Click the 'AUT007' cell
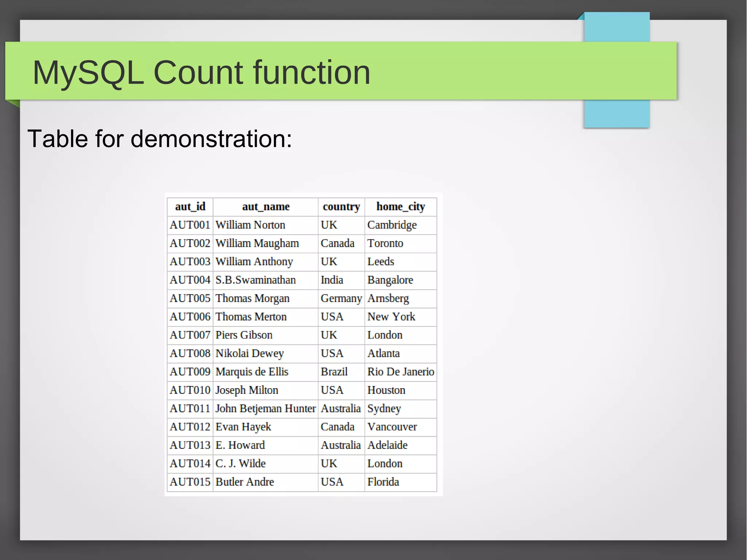 (x=190, y=335)
